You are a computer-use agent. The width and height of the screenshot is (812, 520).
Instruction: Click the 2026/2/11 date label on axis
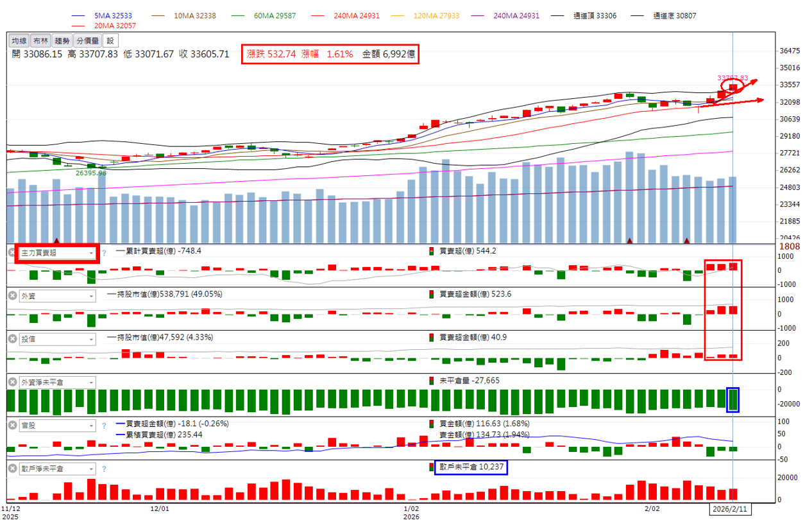pos(731,508)
